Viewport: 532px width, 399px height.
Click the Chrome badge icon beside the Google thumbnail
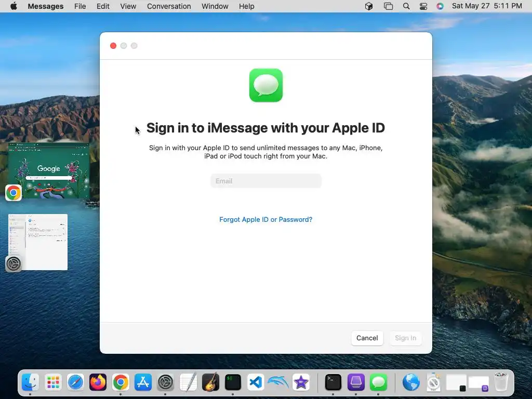tap(14, 193)
